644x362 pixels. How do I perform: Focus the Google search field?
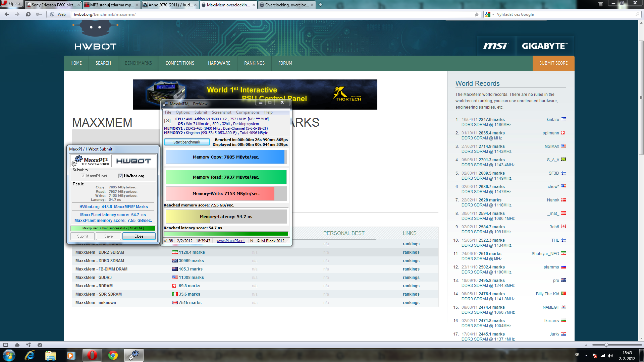565,14
